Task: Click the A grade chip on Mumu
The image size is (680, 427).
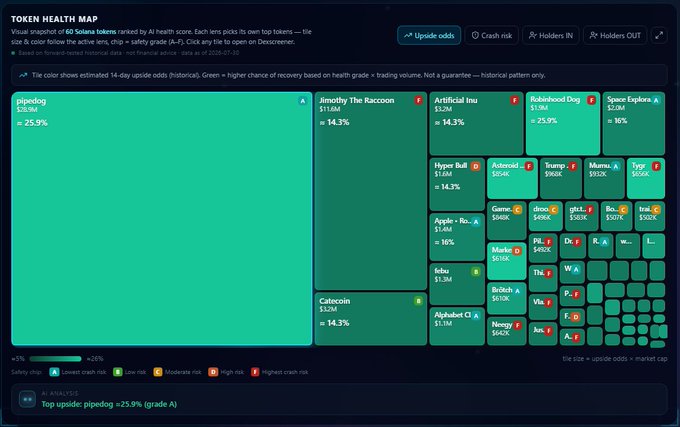Action: click(615, 166)
